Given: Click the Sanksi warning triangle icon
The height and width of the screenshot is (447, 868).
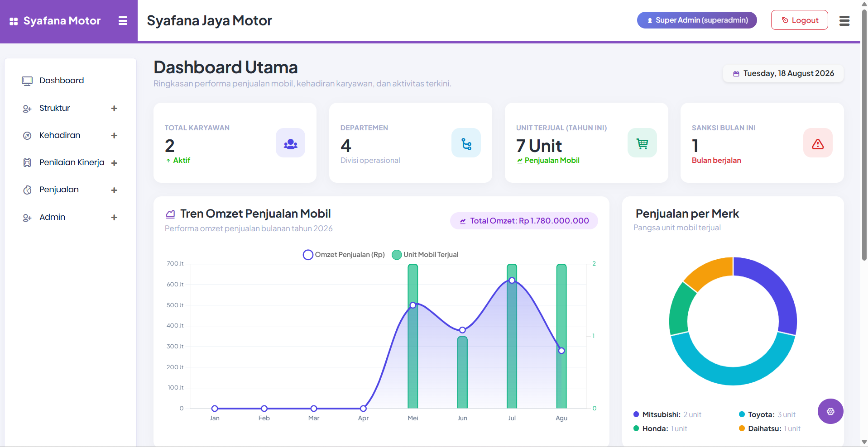Looking at the screenshot, I should pos(818,143).
